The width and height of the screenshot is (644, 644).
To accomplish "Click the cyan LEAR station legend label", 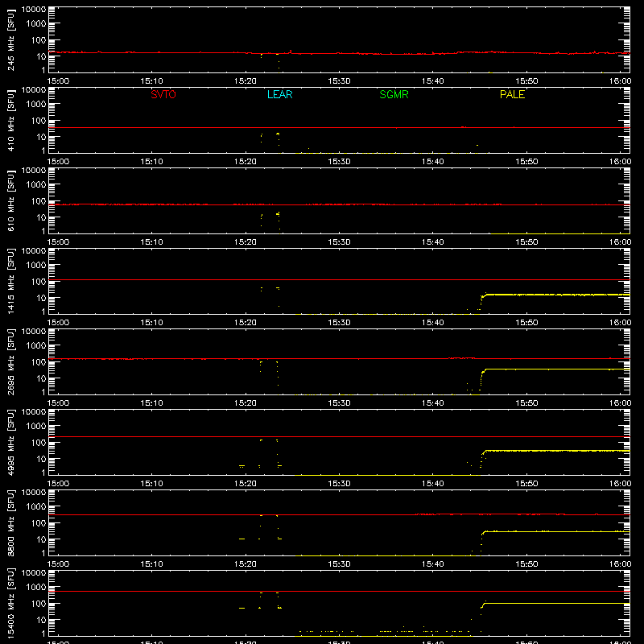I will (x=279, y=94).
